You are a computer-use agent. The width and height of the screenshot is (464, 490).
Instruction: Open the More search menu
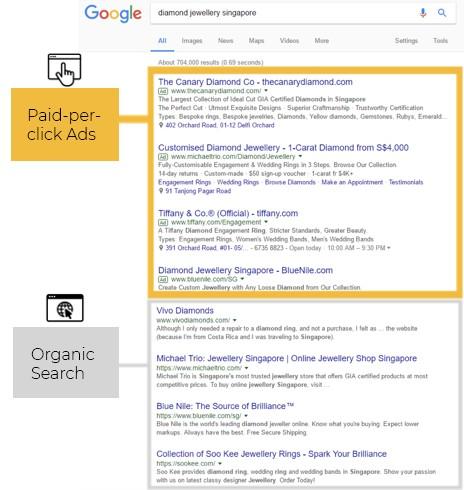coord(322,41)
